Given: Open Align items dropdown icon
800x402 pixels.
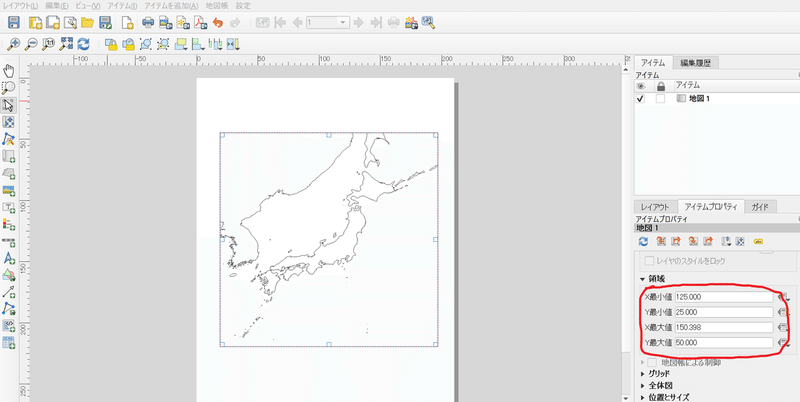Looking at the screenshot, I should [198, 44].
